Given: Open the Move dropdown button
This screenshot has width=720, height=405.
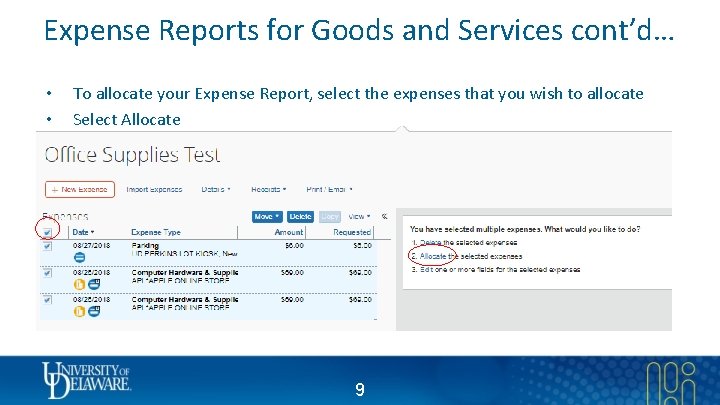Looking at the screenshot, I should [267, 216].
